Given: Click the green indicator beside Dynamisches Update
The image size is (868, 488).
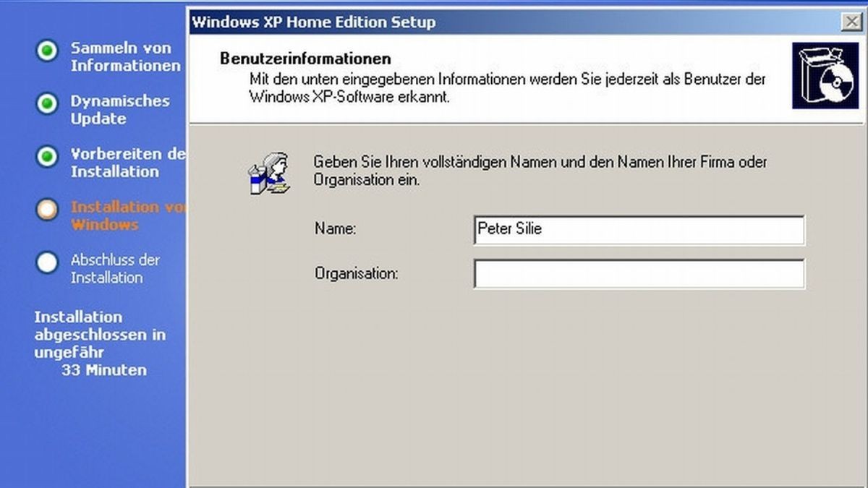Looking at the screenshot, I should [x=46, y=104].
